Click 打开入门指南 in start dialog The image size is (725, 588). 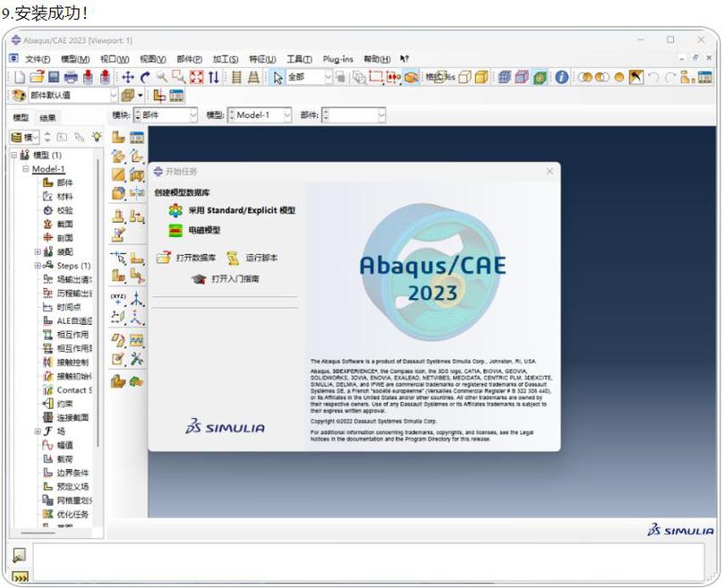pyautogui.click(x=226, y=278)
